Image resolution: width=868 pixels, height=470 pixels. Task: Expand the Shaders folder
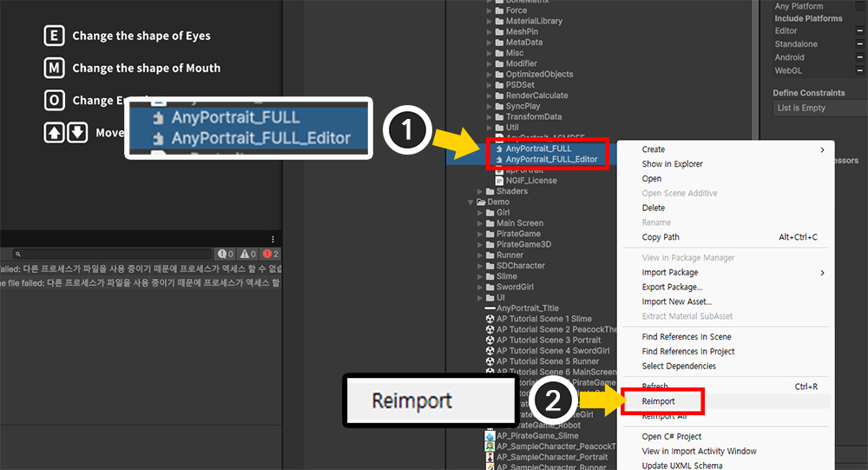(x=481, y=191)
